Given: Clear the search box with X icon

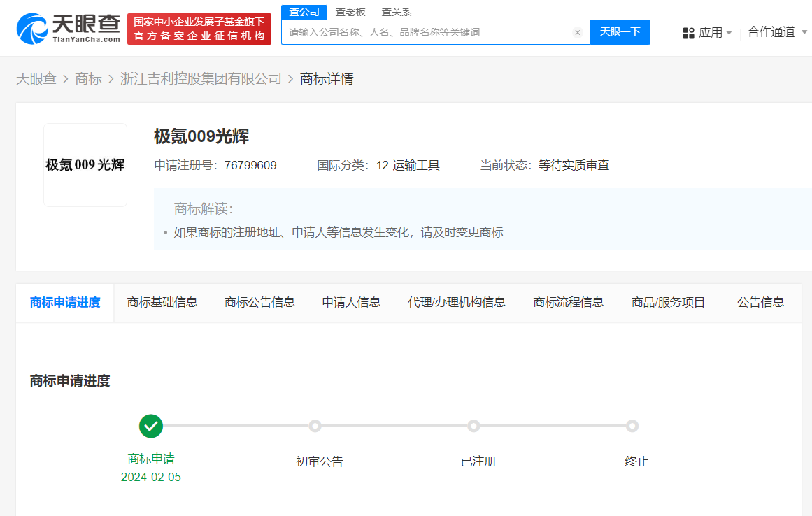Looking at the screenshot, I should (577, 32).
